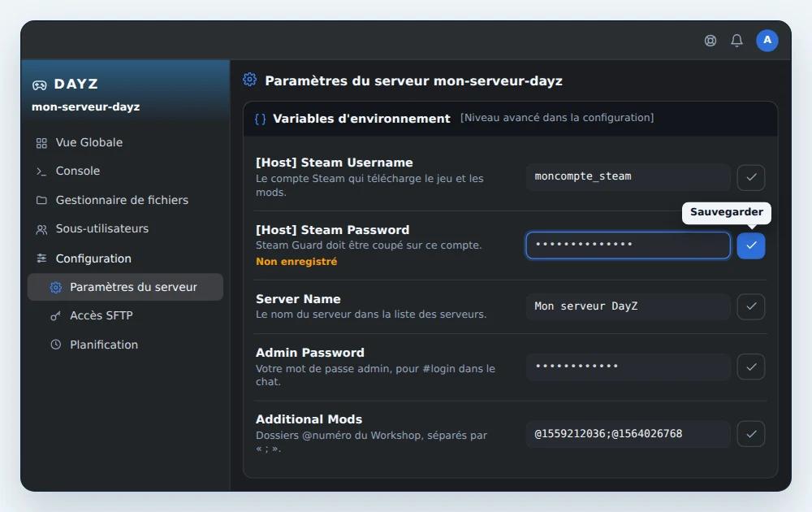This screenshot has height=512, width=812.
Task: Focus the Steam Username input field
Action: [x=628, y=177]
